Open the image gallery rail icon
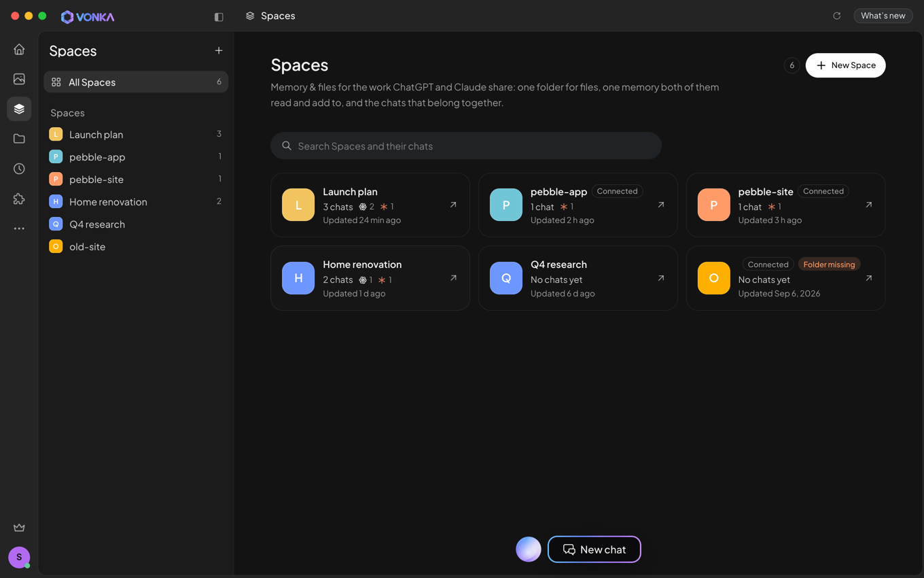Image resolution: width=924 pixels, height=578 pixels. point(19,79)
